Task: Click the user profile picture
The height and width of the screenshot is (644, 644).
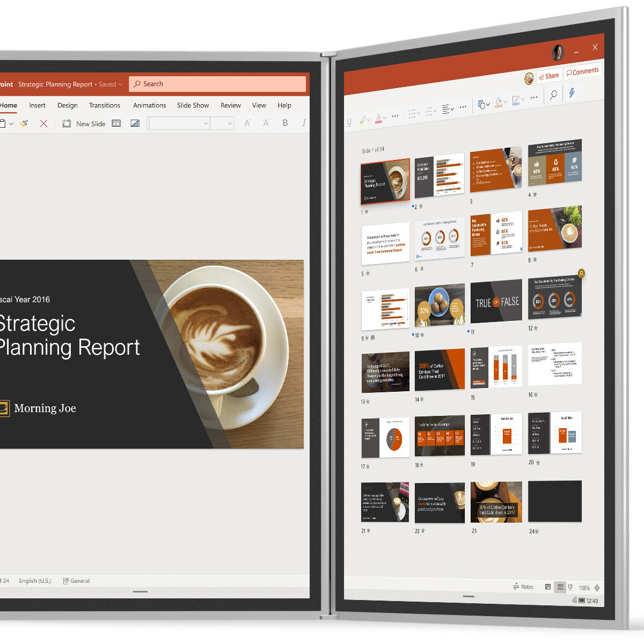Action: click(558, 53)
